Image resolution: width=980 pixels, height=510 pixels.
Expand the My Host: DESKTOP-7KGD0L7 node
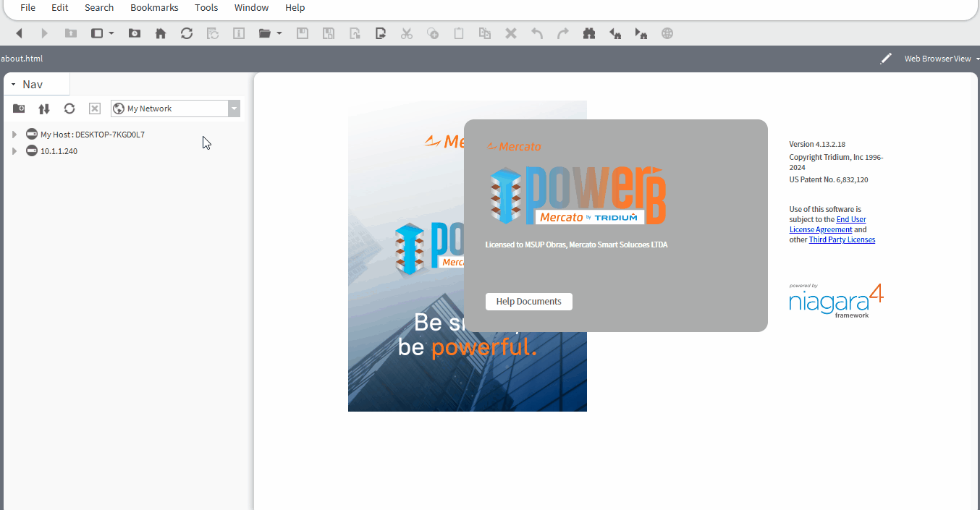click(14, 135)
